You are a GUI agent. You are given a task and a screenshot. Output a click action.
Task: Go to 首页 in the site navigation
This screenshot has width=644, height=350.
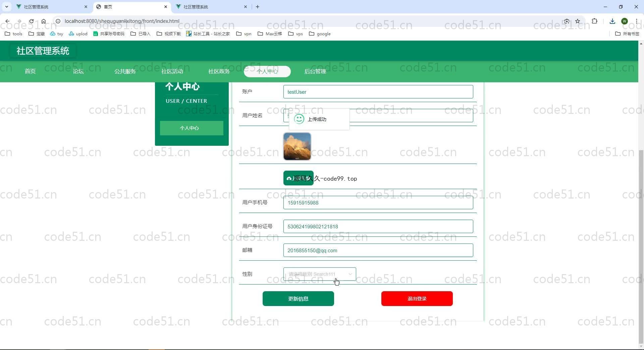30,71
